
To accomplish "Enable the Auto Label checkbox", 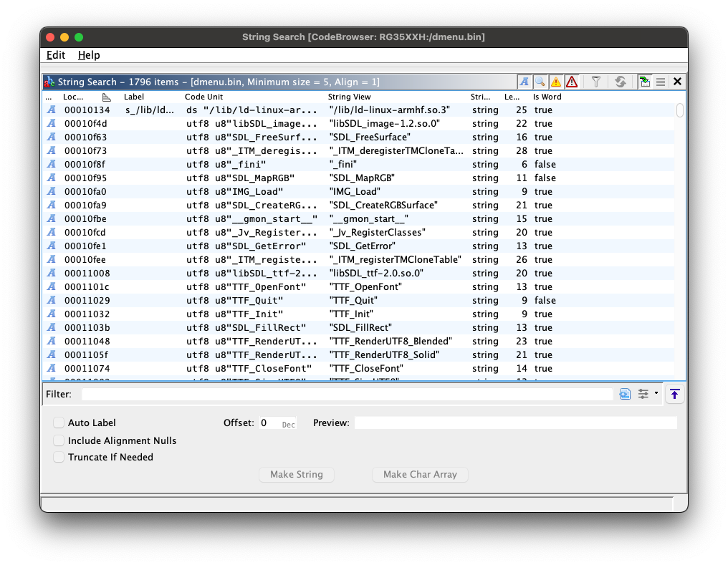I will click(x=59, y=422).
